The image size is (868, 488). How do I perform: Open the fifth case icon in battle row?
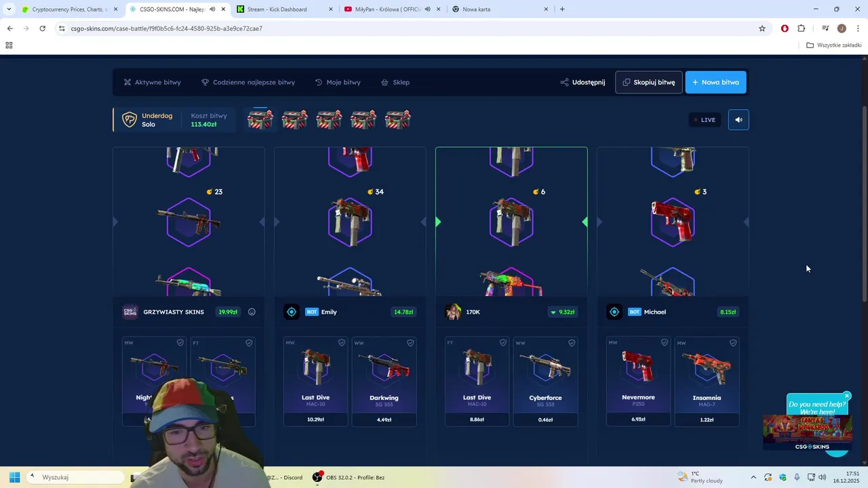398,119
